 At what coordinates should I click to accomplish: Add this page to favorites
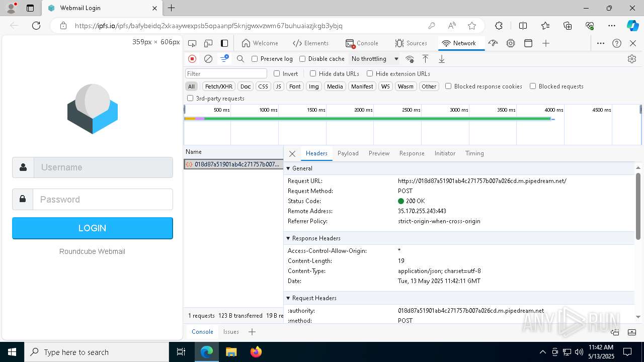click(472, 26)
